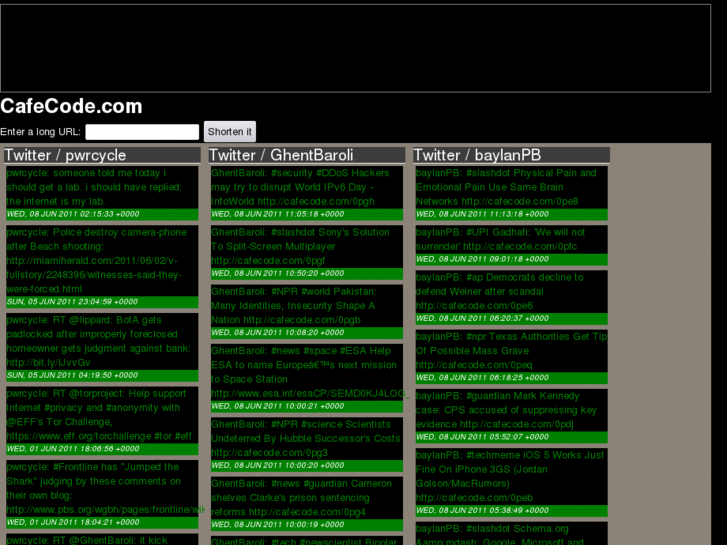Open cafecode.com/0pe6 Weiner scandal link
Screen dimensions: 727x545
(x=474, y=306)
